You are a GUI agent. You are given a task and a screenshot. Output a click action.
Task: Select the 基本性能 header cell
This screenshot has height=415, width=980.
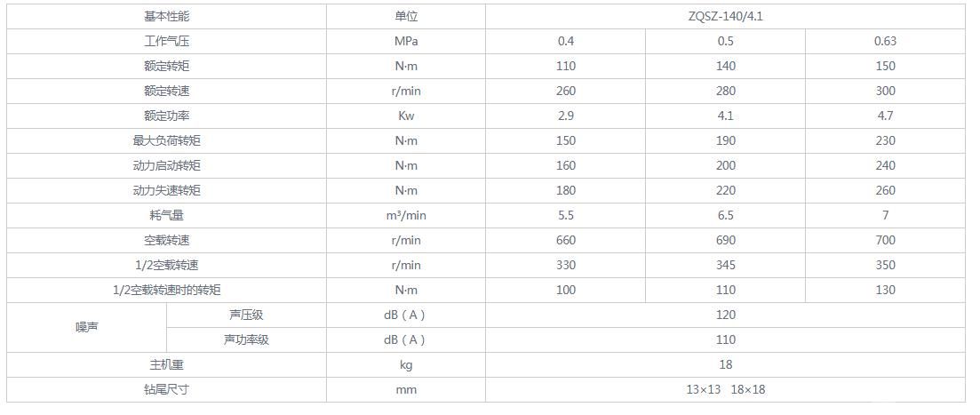[x=166, y=17]
